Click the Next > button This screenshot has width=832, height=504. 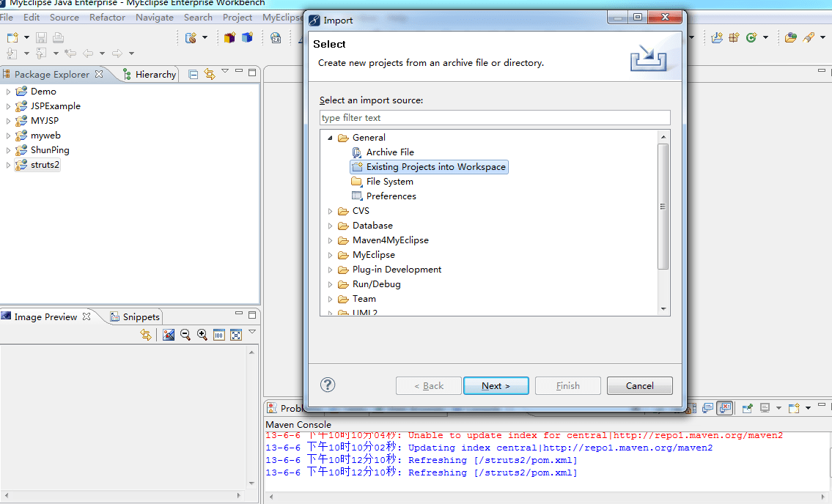(x=496, y=386)
